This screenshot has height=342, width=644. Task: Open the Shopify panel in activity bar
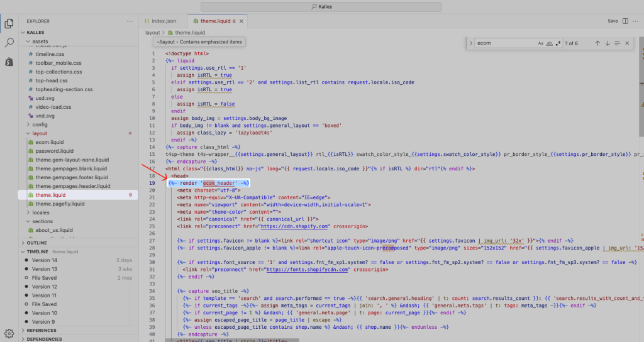[9, 62]
